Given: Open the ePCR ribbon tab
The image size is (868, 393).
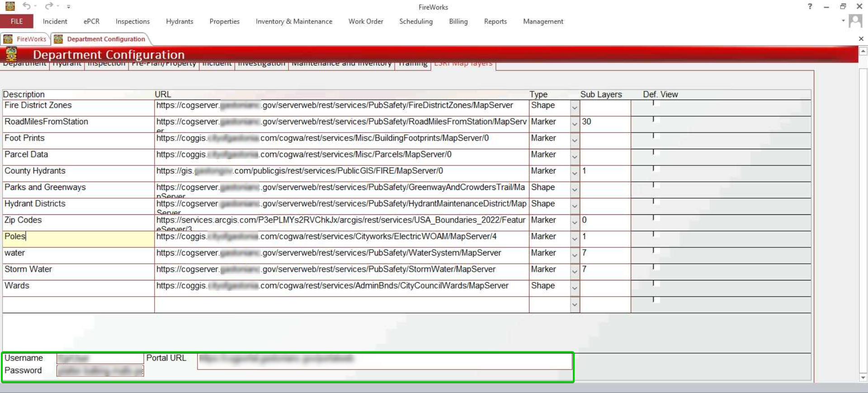Looking at the screenshot, I should coord(91,21).
